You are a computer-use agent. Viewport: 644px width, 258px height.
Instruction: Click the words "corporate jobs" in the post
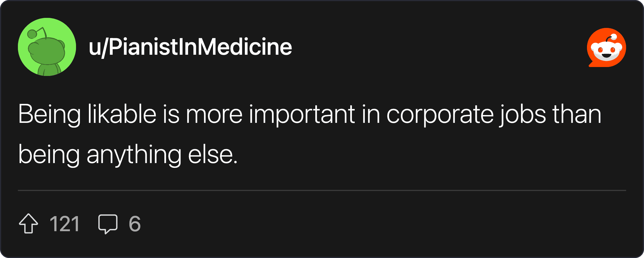click(x=466, y=114)
